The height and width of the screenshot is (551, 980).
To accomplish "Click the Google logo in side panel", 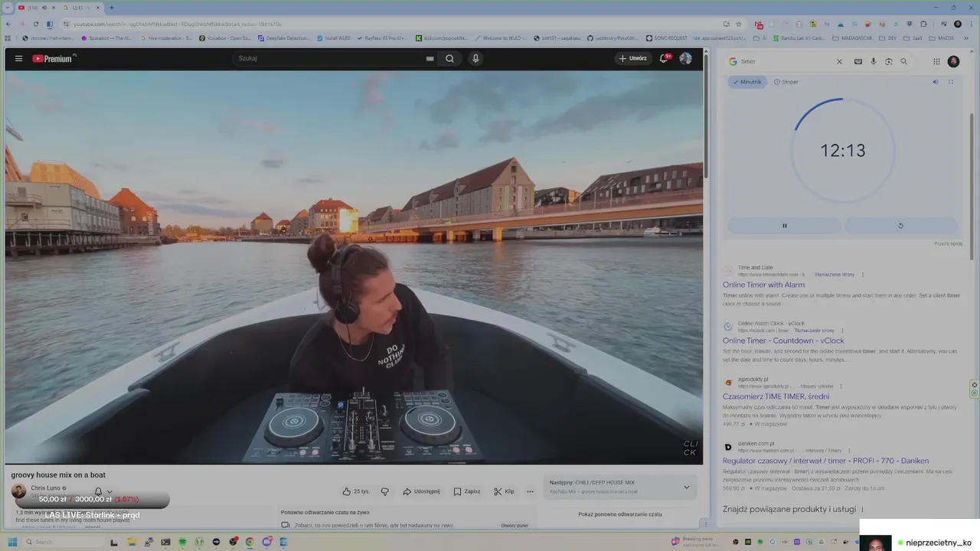I will (x=733, y=61).
